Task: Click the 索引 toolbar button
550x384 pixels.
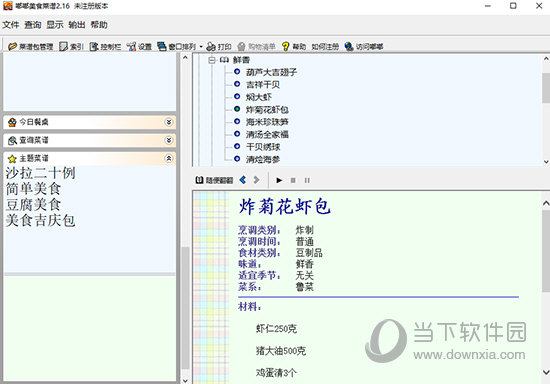Action: 72,46
